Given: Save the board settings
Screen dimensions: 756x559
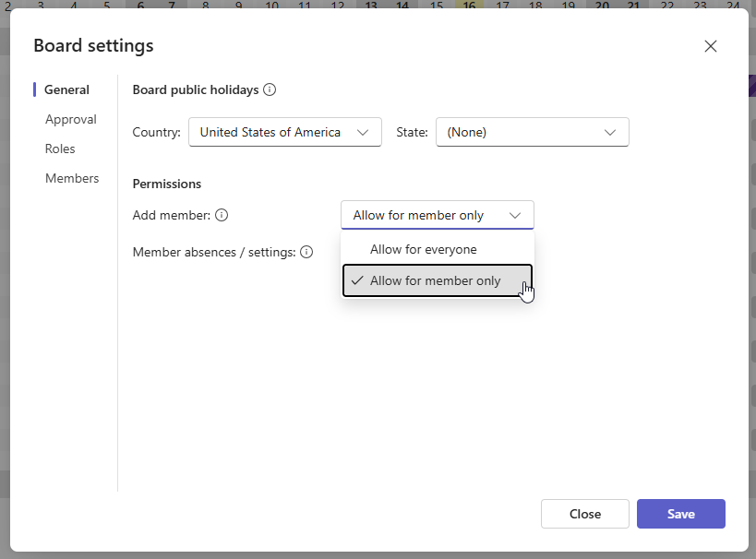Looking at the screenshot, I should tap(680, 514).
